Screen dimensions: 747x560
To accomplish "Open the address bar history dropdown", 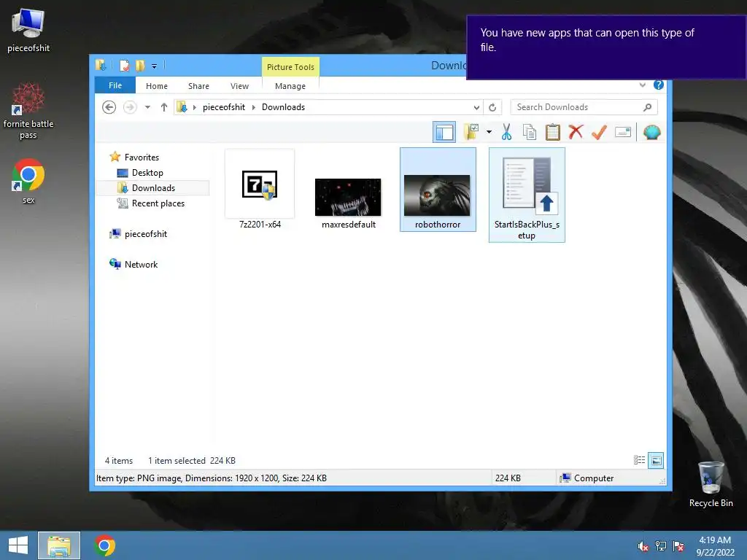I will click(476, 107).
